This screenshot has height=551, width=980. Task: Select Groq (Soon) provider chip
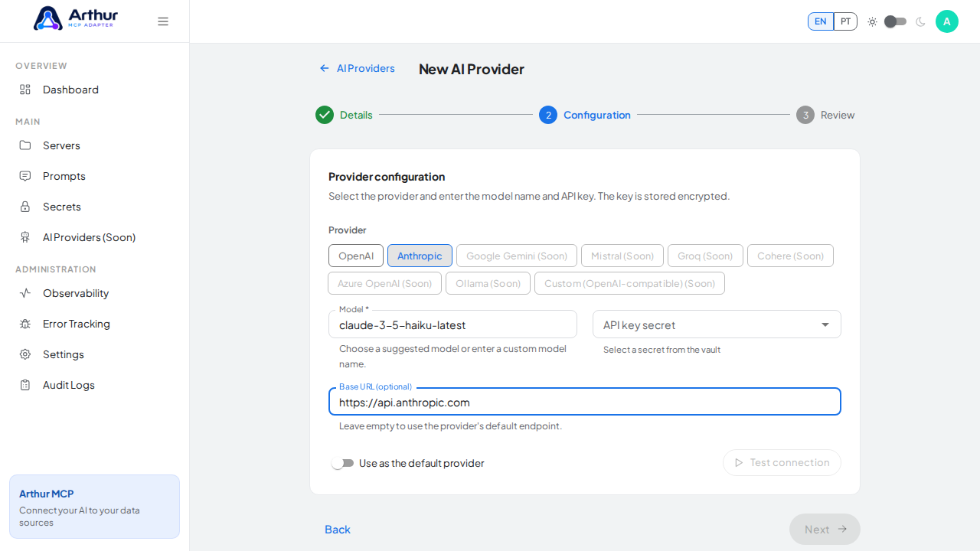click(x=705, y=256)
